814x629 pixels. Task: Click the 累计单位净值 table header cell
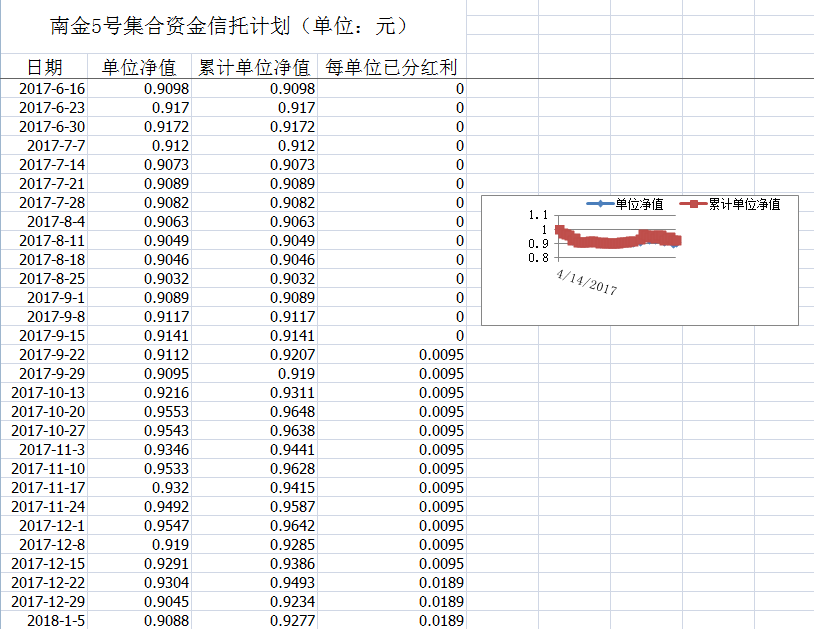click(x=254, y=67)
